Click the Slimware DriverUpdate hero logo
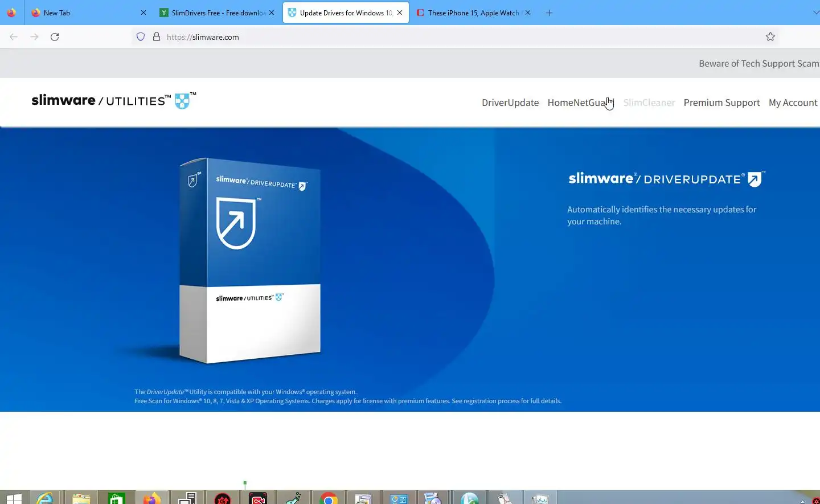This screenshot has width=820, height=504. point(667,179)
